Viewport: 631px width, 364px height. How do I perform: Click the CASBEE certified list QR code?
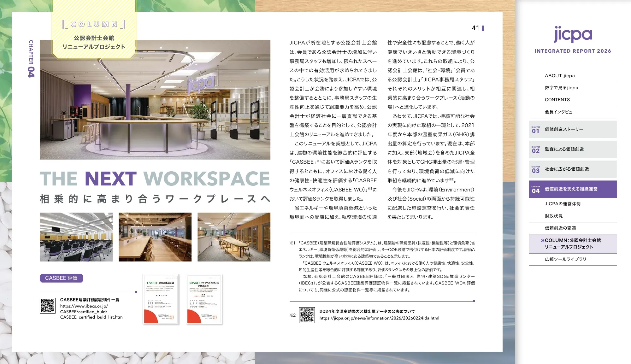coord(48,305)
